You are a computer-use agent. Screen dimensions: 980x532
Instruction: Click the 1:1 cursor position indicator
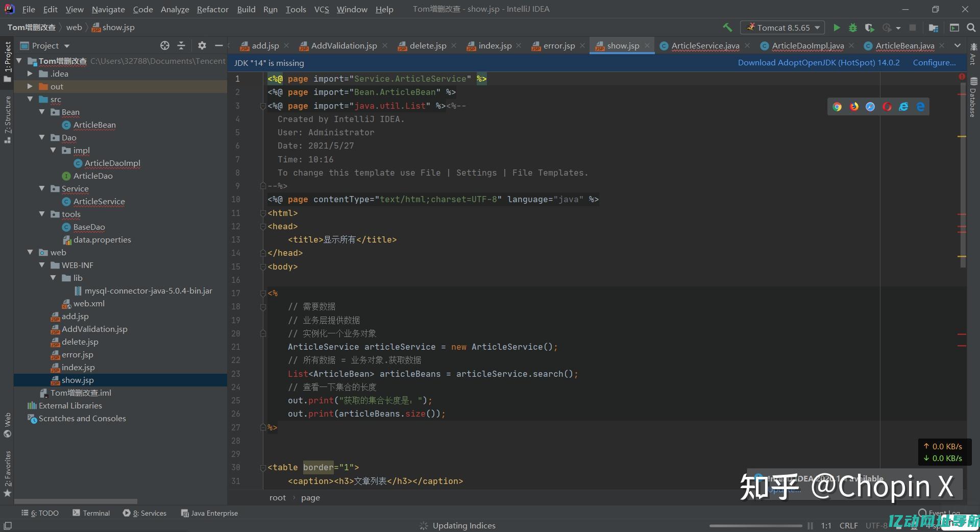826,525
